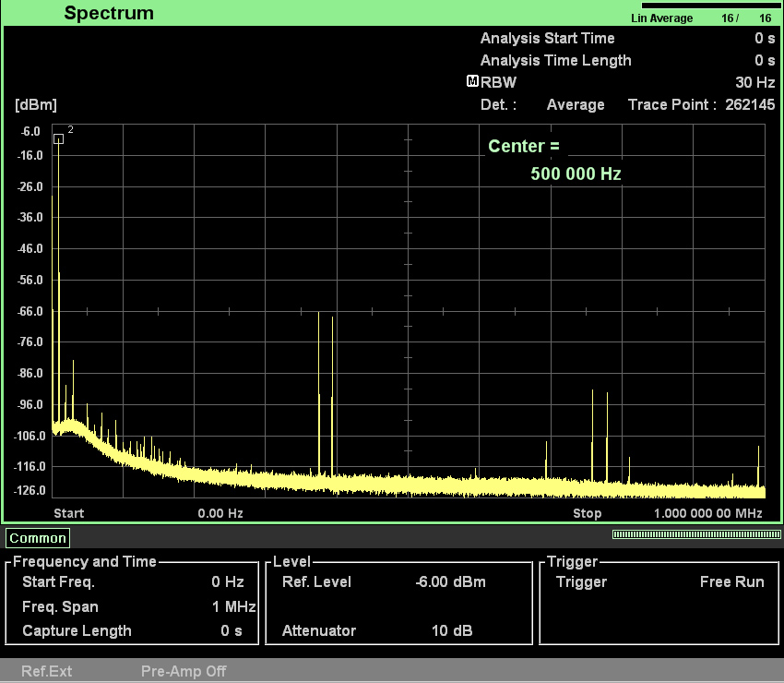Click the Start frequency 0.00 Hz label
This screenshot has width=784, height=683.
(220, 513)
